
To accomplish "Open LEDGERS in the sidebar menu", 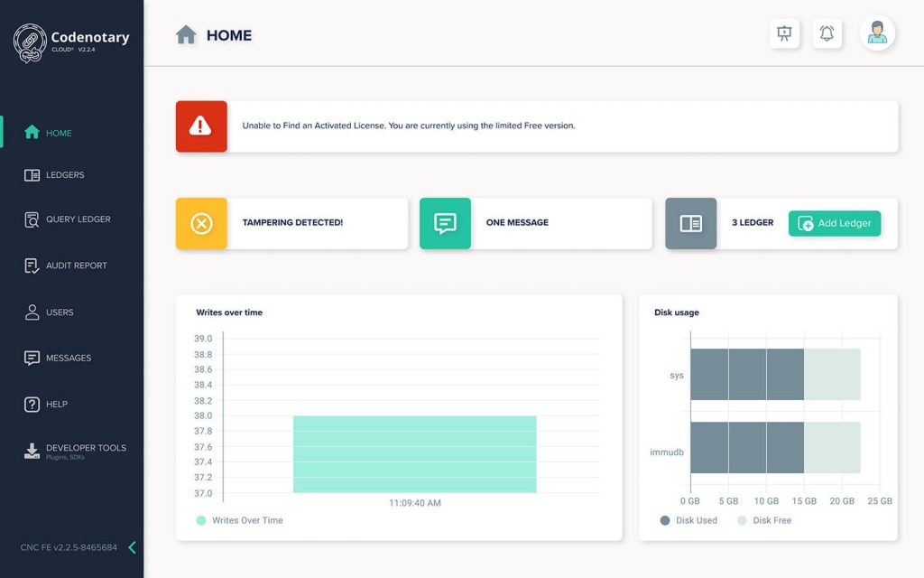I will (65, 175).
